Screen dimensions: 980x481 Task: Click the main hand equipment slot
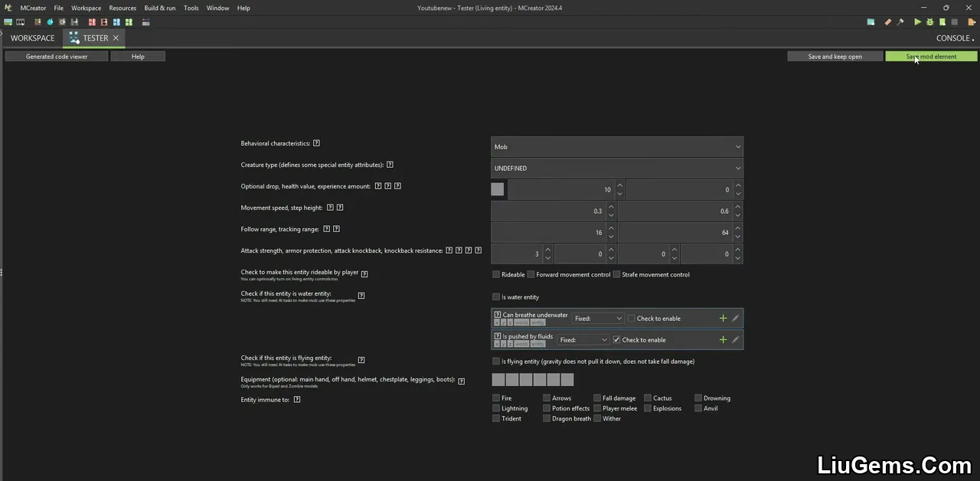point(498,380)
